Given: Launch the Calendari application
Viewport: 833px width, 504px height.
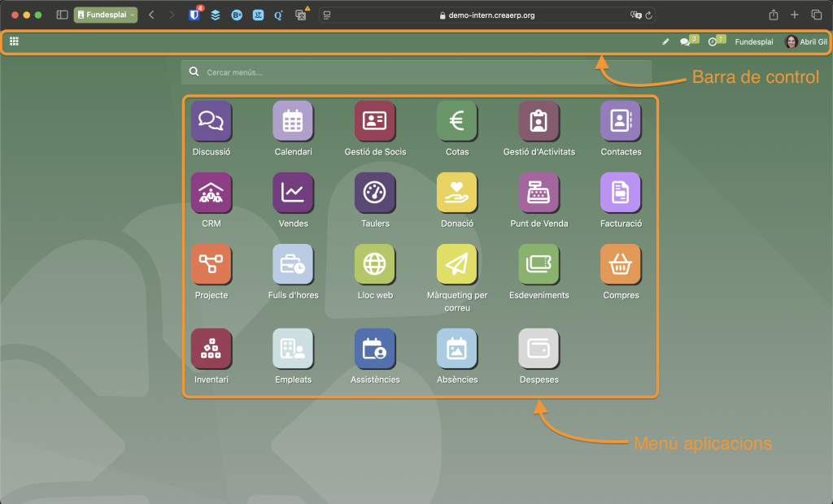Looking at the screenshot, I should tap(293, 121).
